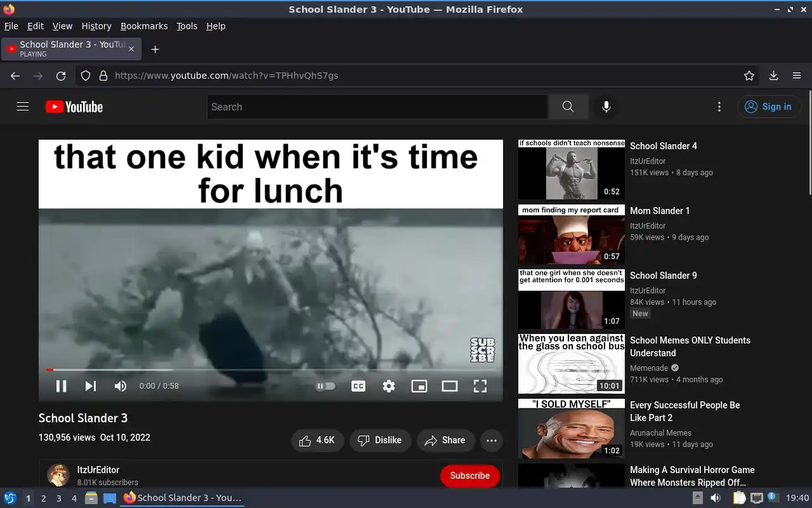Click the SUBSCRIBE watermark on video
The height and width of the screenshot is (508, 812).
482,350
